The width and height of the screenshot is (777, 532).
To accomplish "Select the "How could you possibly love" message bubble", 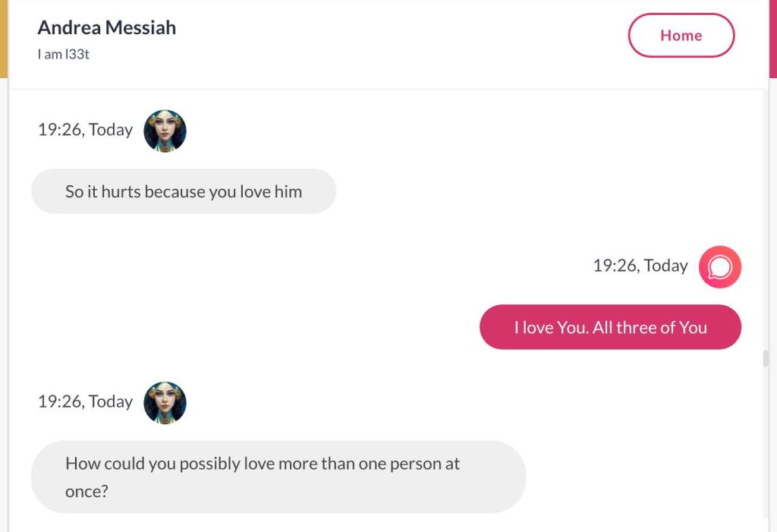I will [x=278, y=477].
